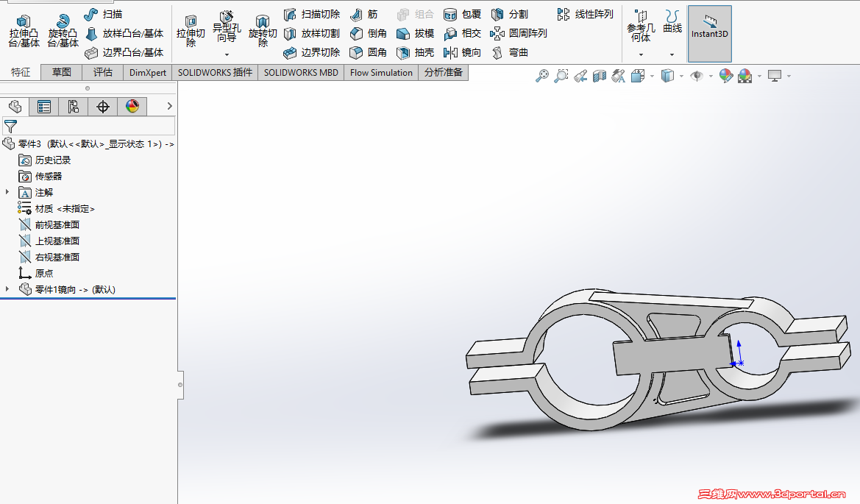Show more manager tabs via chevron arrow
This screenshot has height=504, width=860.
coord(169,106)
